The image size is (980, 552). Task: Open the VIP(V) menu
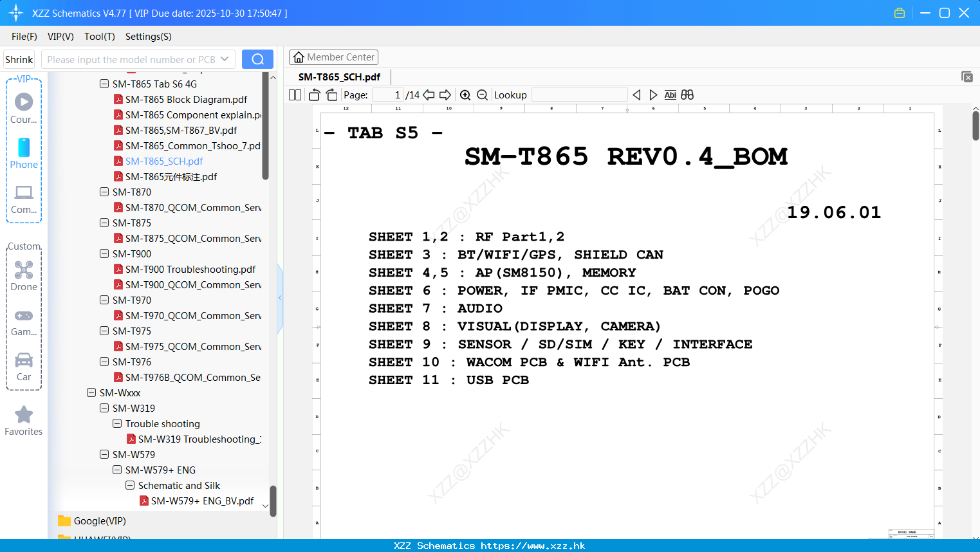tap(60, 36)
